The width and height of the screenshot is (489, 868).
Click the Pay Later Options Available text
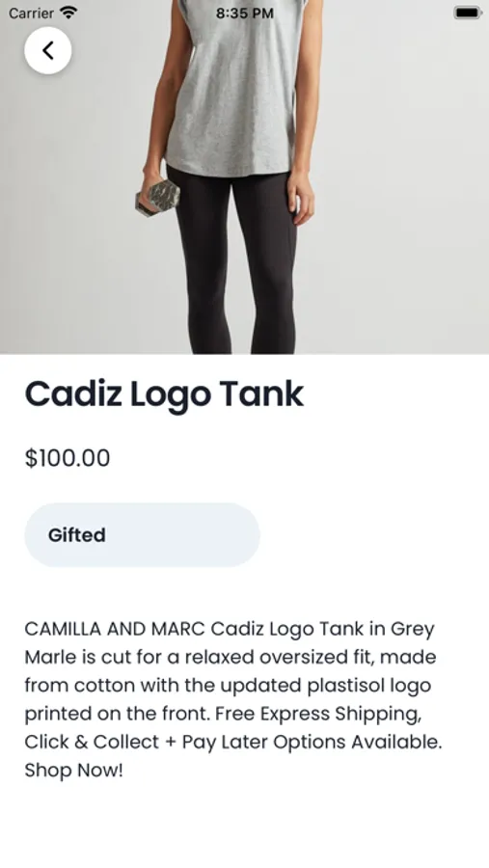312,742
